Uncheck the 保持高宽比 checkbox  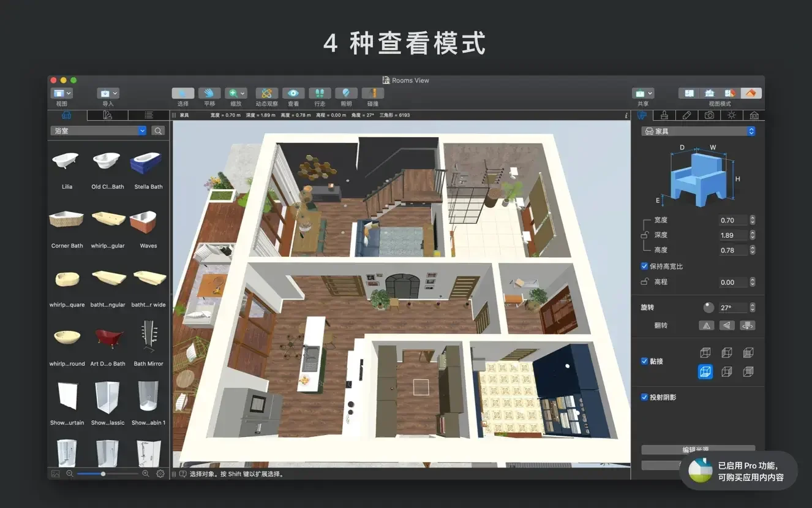pos(644,267)
